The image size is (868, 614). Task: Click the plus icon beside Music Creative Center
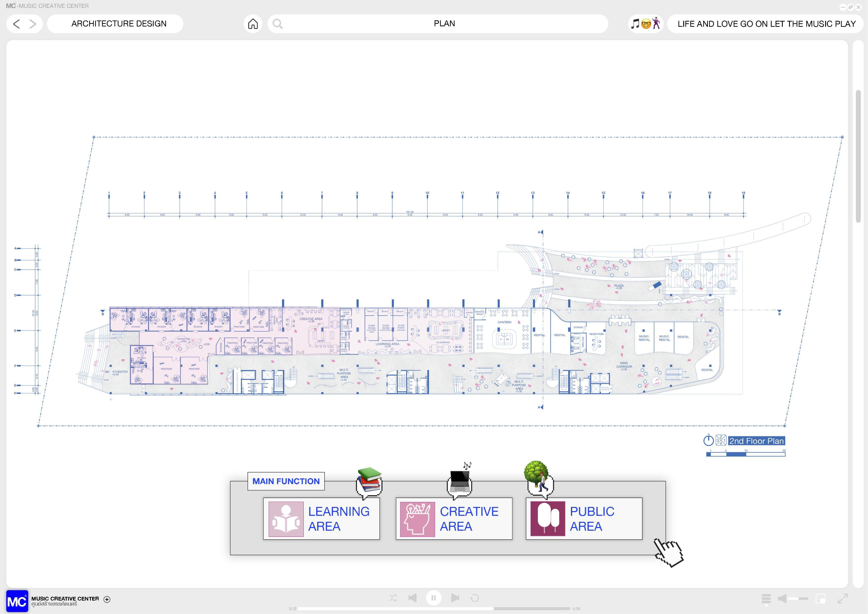point(107,599)
